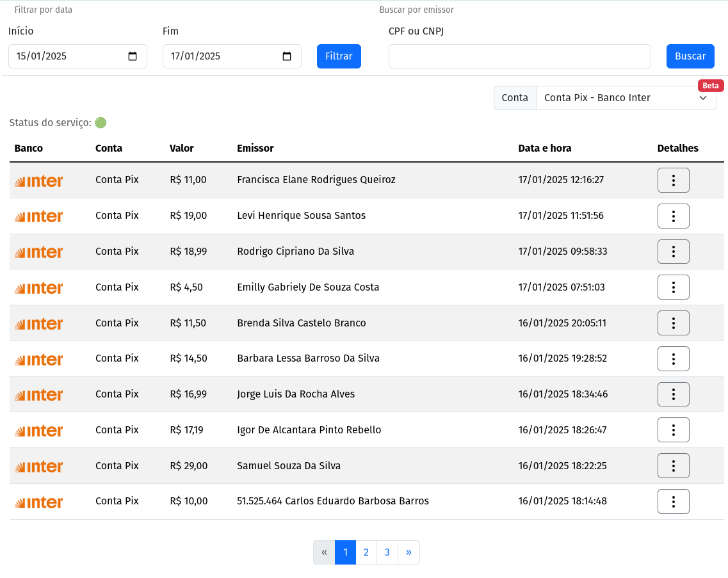Click the value R$ 17,19
Viewport: 728px width, 578px height.
point(187,429)
